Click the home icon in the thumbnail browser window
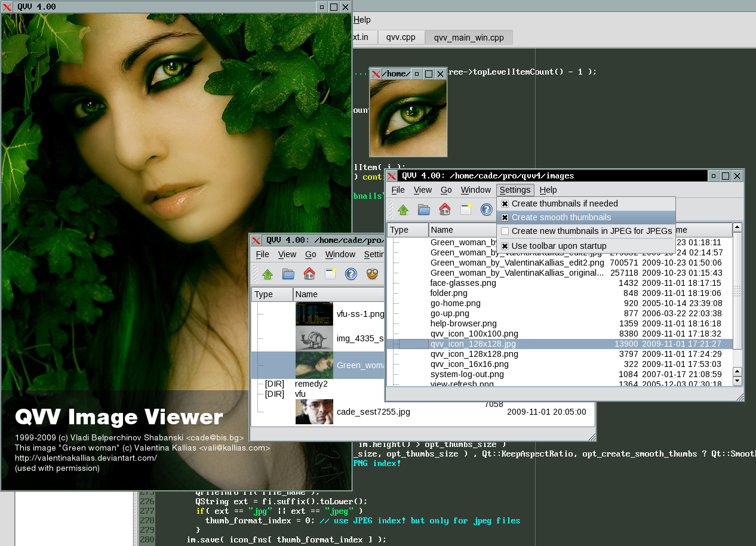The height and width of the screenshot is (546, 756). (x=309, y=274)
